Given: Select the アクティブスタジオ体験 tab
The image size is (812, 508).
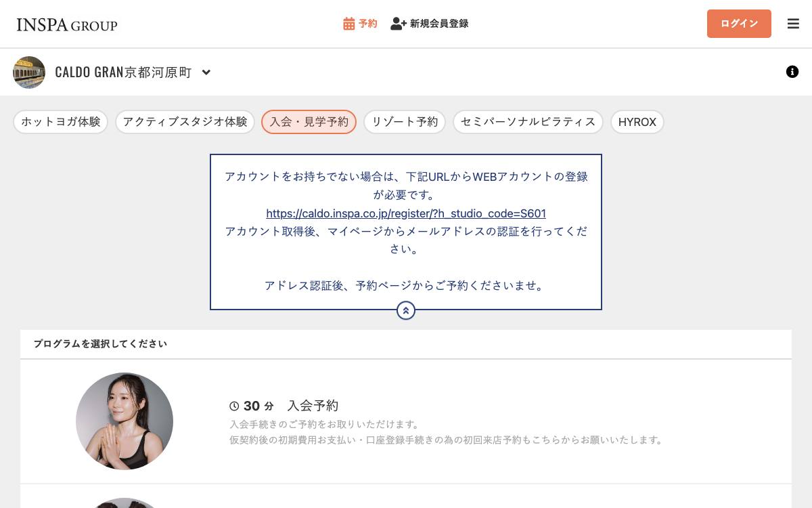Looking at the screenshot, I should pos(185,122).
